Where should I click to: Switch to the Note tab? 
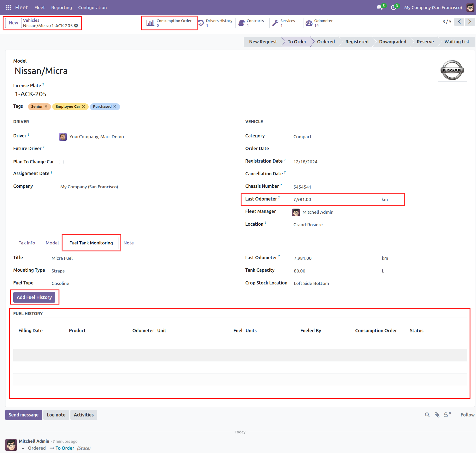click(129, 243)
